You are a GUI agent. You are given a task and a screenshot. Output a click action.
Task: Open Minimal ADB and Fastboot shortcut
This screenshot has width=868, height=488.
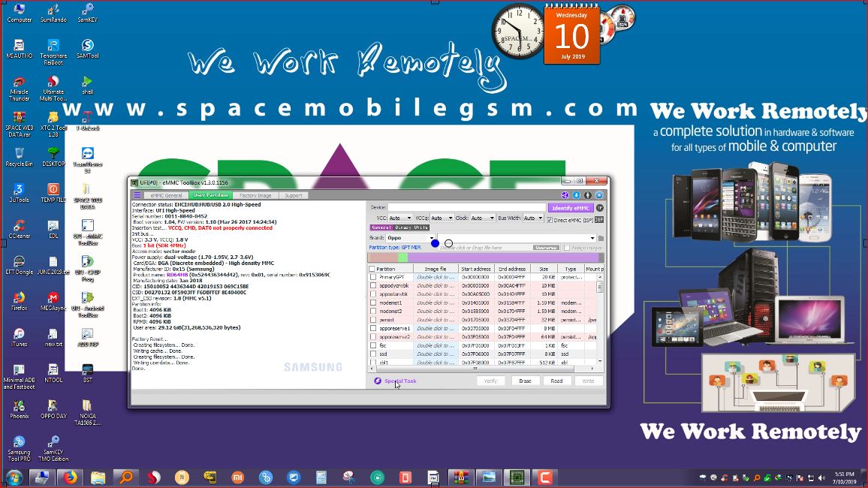pos(19,376)
